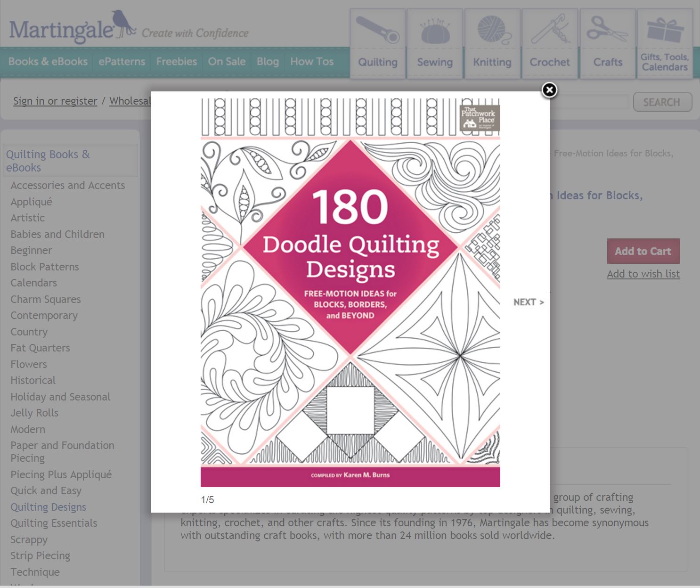Select Beginner category
The width and height of the screenshot is (700, 588).
tap(31, 250)
